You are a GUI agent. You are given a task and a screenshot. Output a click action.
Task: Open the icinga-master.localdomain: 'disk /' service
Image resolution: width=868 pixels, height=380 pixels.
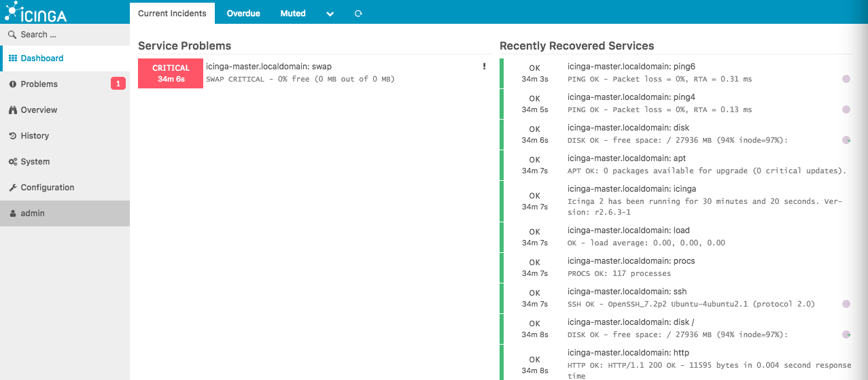tap(631, 322)
